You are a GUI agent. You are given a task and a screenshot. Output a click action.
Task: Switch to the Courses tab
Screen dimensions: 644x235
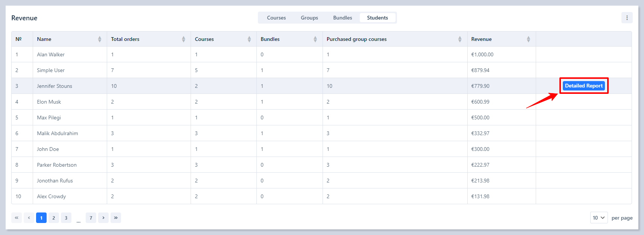click(x=276, y=18)
